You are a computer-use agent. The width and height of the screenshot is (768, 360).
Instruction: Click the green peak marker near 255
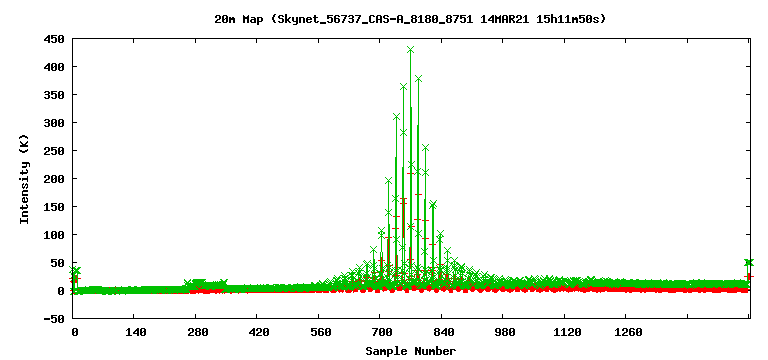click(x=426, y=147)
